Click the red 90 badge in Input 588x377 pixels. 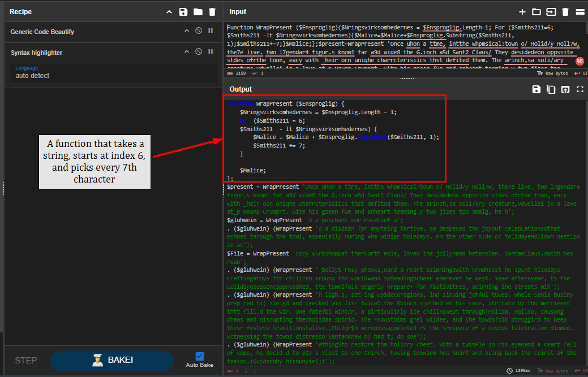click(x=580, y=62)
